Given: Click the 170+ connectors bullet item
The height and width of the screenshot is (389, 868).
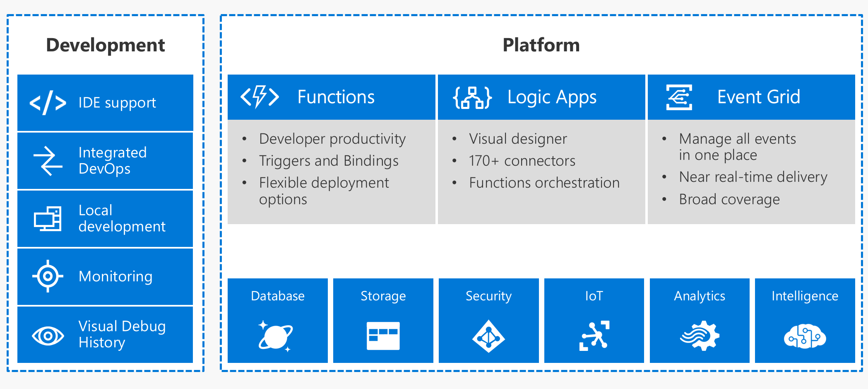Looking at the screenshot, I should tap(522, 161).
